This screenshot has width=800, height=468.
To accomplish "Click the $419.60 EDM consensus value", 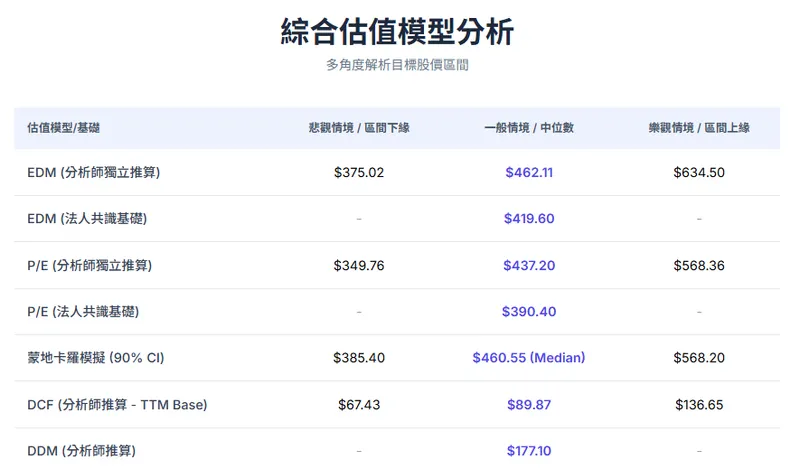I will [x=529, y=218].
